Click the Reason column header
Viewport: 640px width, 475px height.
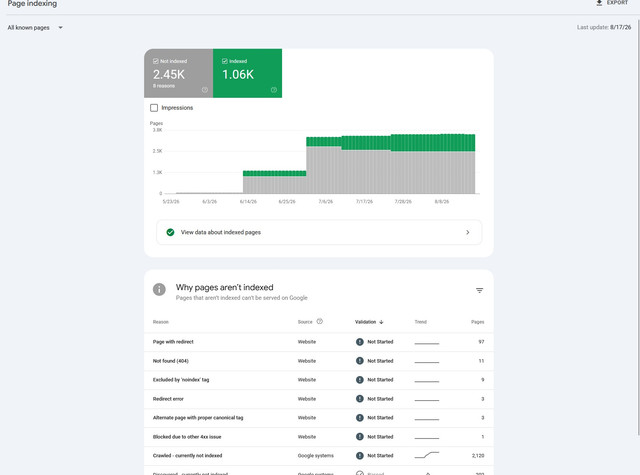coord(160,322)
